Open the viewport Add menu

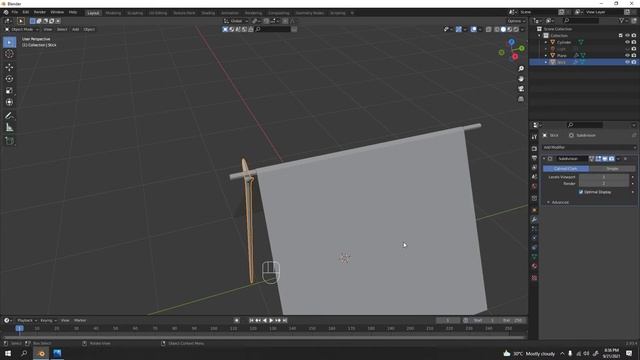click(76, 29)
